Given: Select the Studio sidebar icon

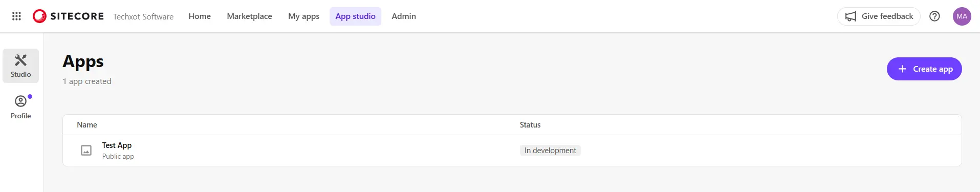Looking at the screenshot, I should coord(20,66).
